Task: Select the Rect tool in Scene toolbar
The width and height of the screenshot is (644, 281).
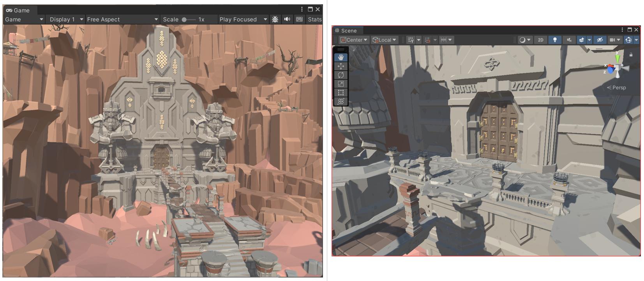Action: click(x=341, y=92)
